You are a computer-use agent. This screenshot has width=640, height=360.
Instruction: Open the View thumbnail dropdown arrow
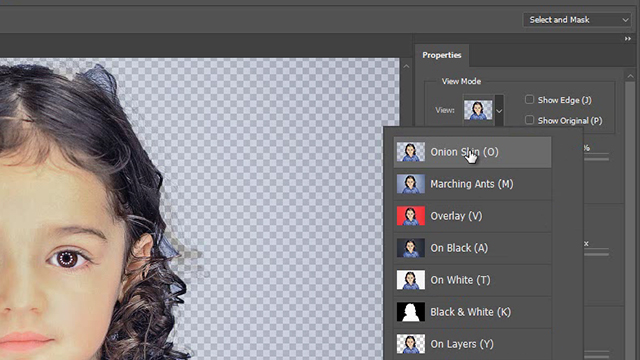coord(499,110)
